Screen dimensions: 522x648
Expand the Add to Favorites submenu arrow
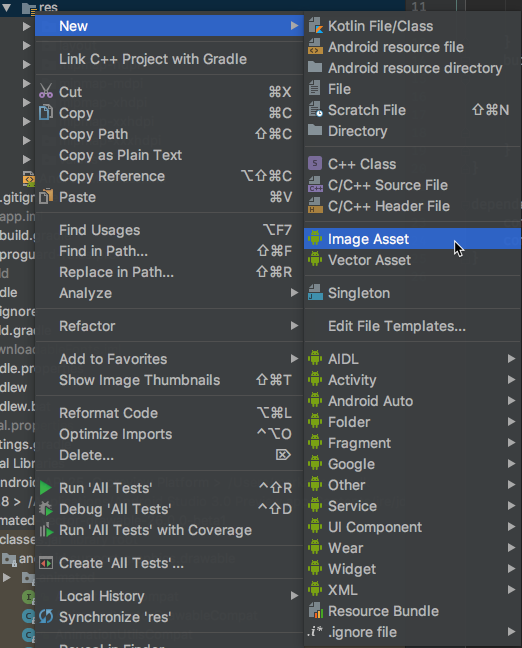294,359
